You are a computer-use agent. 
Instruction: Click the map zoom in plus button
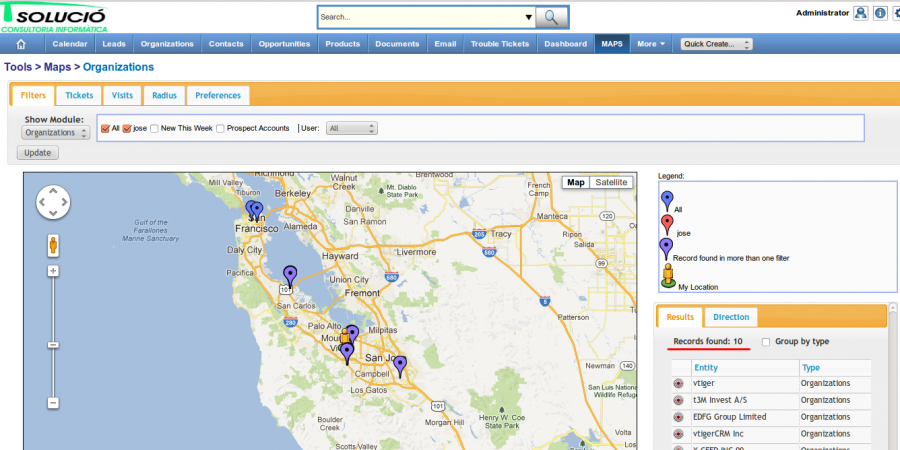(53, 271)
